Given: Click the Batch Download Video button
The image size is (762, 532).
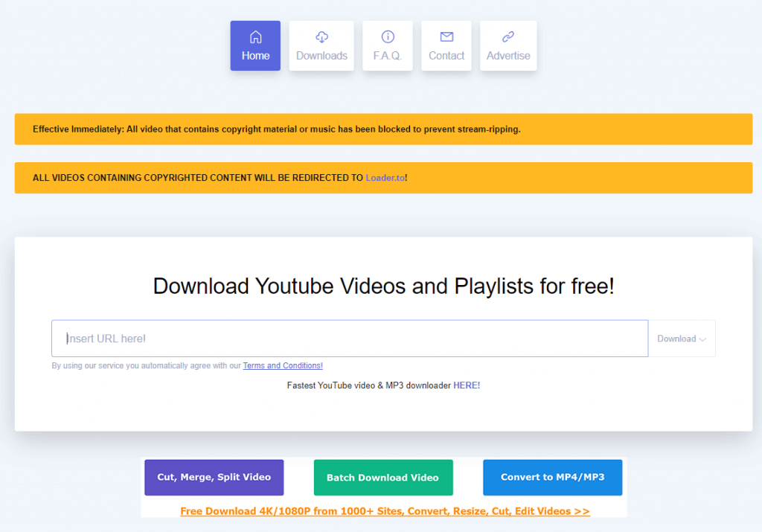Looking at the screenshot, I should coord(383,477).
